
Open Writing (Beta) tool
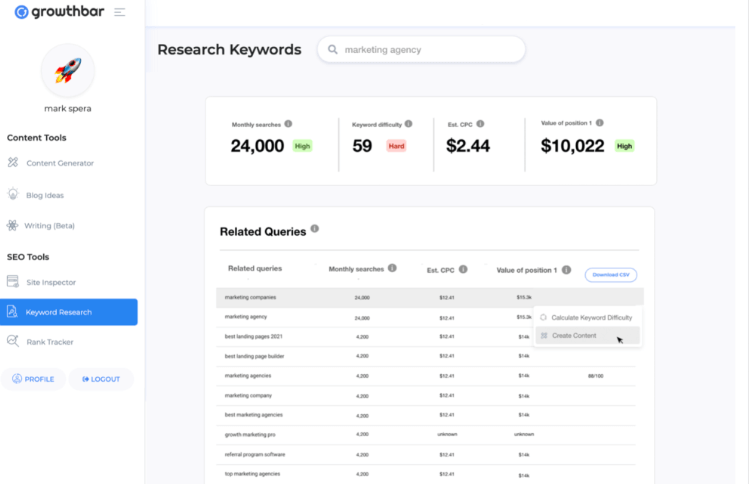point(50,226)
